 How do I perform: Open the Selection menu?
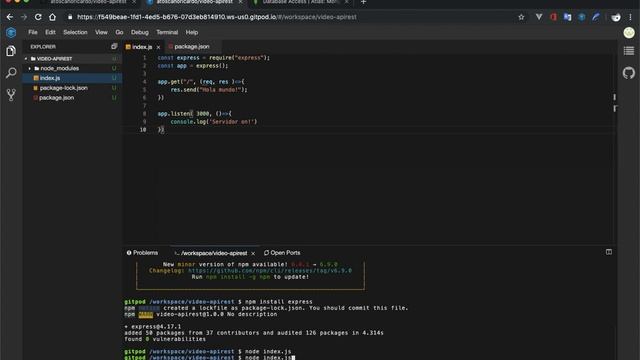coord(75,32)
